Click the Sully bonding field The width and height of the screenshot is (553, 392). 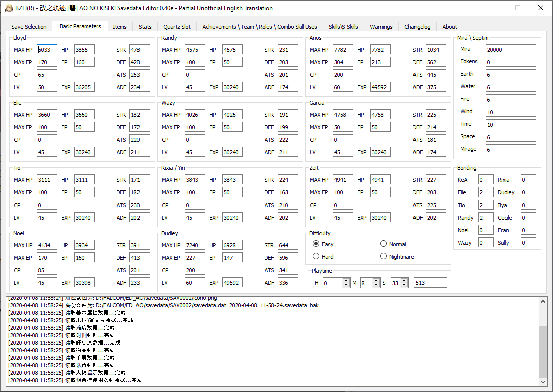pyautogui.click(x=528, y=242)
